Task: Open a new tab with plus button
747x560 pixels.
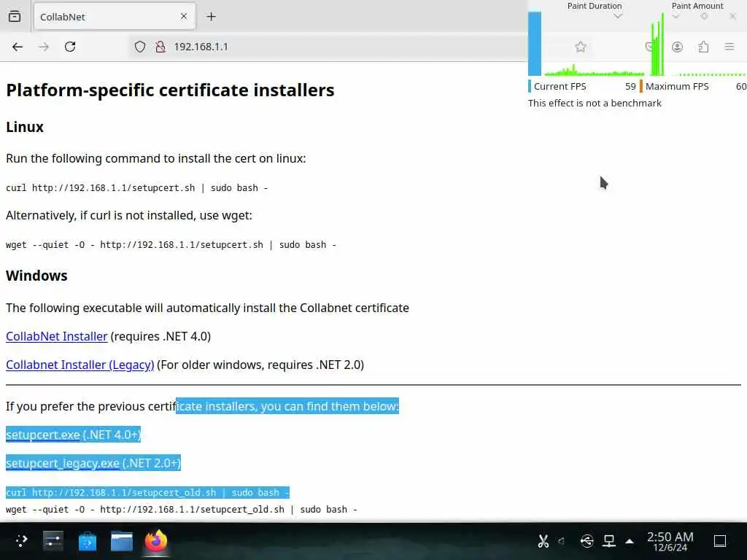Action: tap(211, 17)
